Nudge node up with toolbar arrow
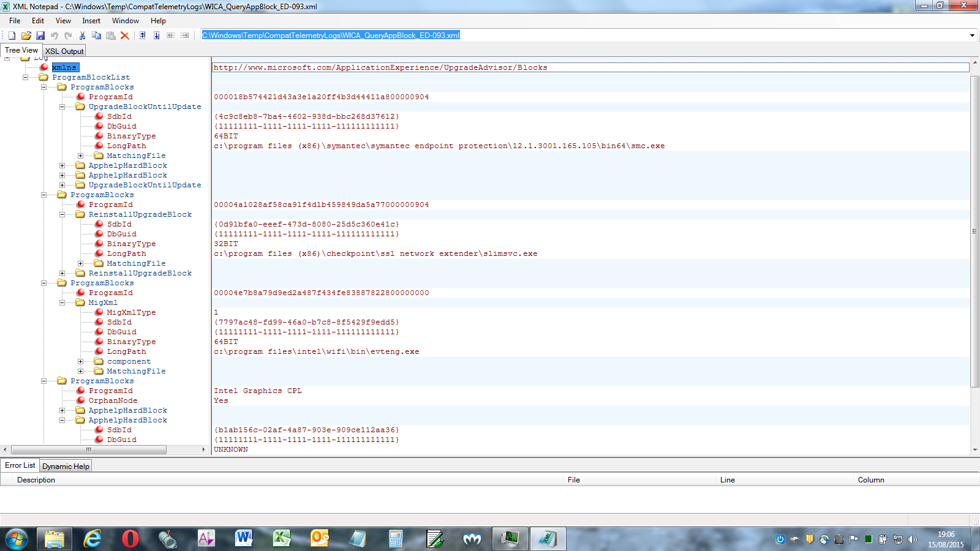980x551 pixels. [x=142, y=36]
